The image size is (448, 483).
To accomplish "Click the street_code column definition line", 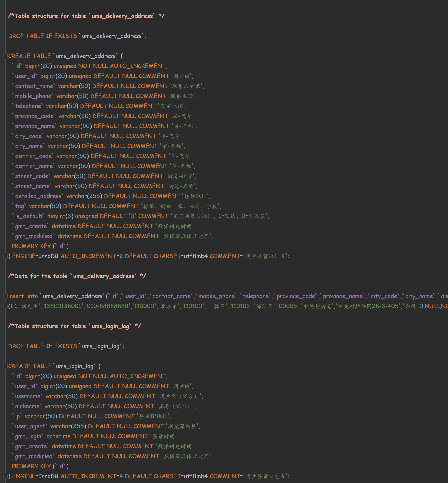I will click(x=104, y=176).
